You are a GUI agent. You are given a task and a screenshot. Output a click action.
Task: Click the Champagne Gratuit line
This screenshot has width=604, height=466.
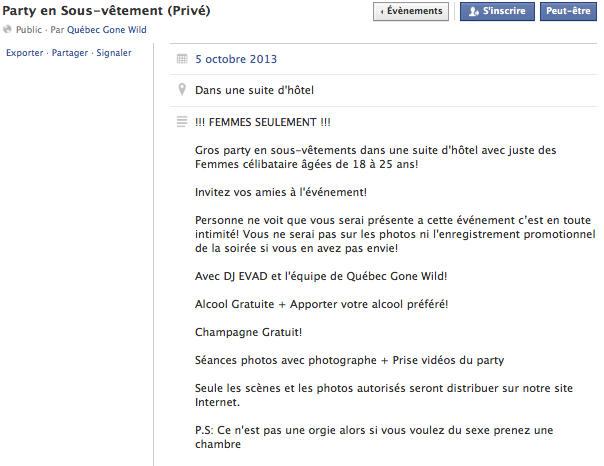click(248, 332)
